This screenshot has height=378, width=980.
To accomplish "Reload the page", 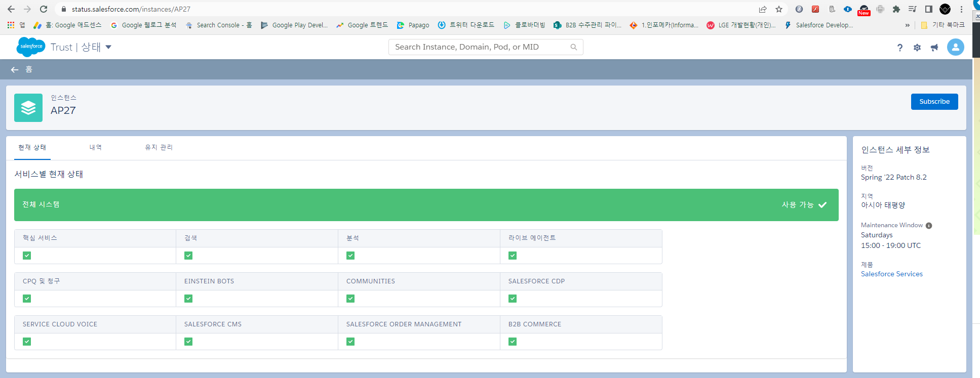I will [x=44, y=9].
